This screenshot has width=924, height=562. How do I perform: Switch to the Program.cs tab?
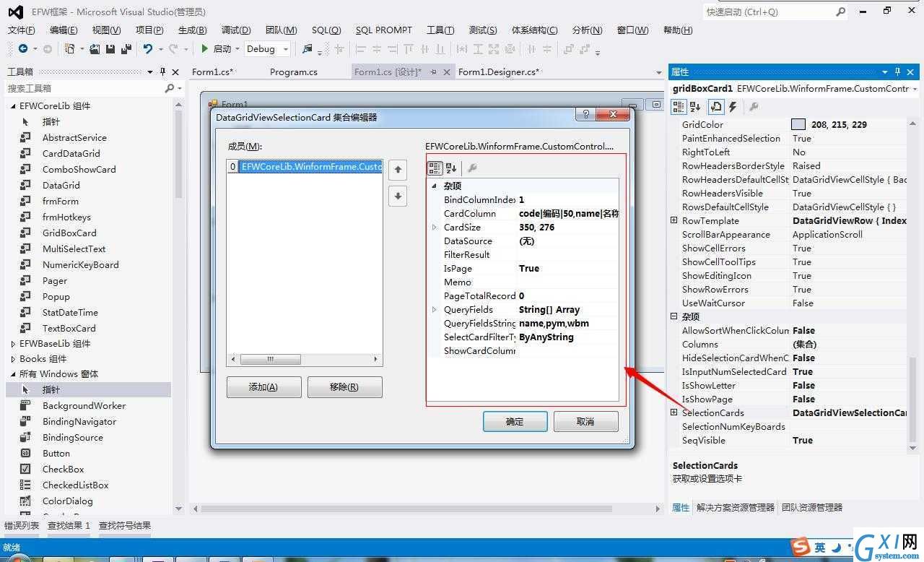[293, 72]
